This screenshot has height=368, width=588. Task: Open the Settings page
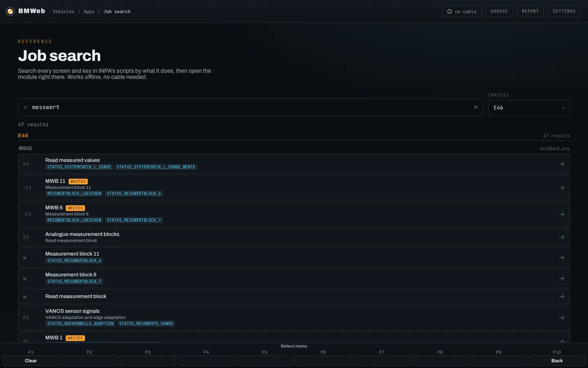point(564,11)
